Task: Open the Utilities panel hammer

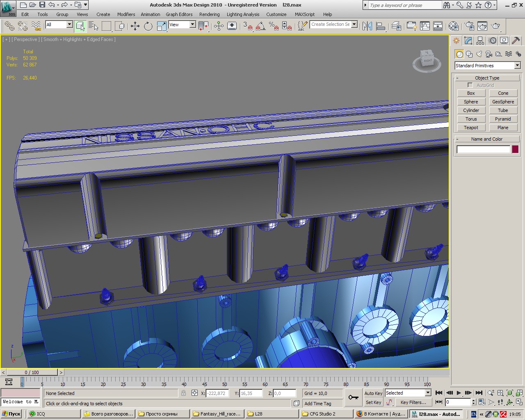Action: (x=516, y=41)
